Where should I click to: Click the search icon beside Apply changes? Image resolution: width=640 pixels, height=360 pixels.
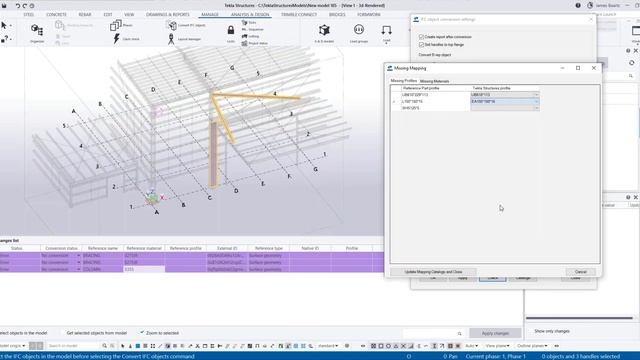point(460,333)
